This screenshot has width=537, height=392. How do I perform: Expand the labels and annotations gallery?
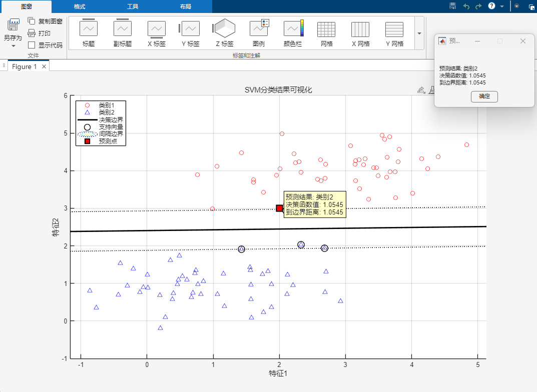point(419,33)
